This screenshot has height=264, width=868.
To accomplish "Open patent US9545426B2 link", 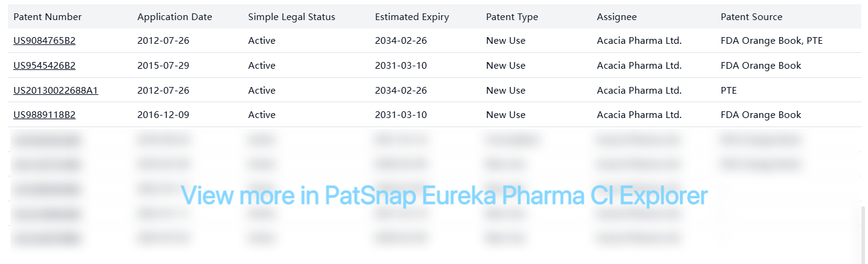I will click(x=44, y=66).
